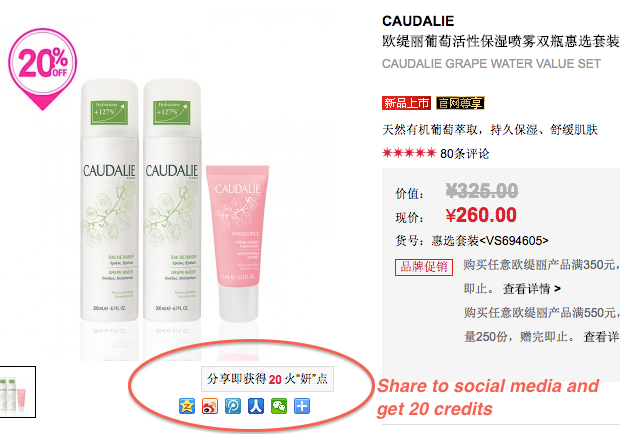620x436 pixels.
Task: Click the red 新品上市 tag
Action: (406, 103)
